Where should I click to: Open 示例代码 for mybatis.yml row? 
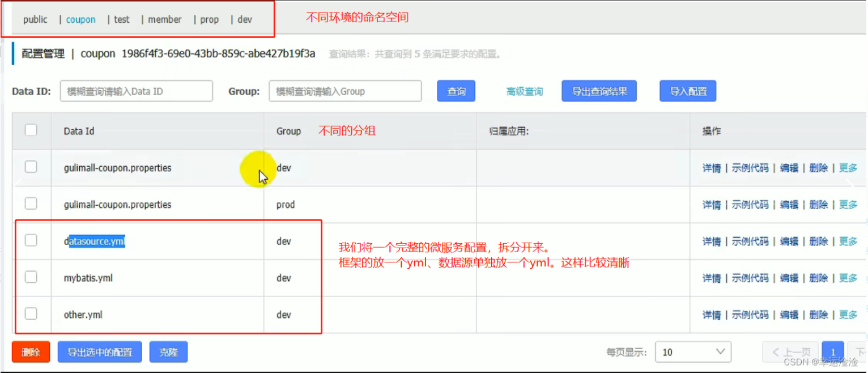[x=750, y=278]
